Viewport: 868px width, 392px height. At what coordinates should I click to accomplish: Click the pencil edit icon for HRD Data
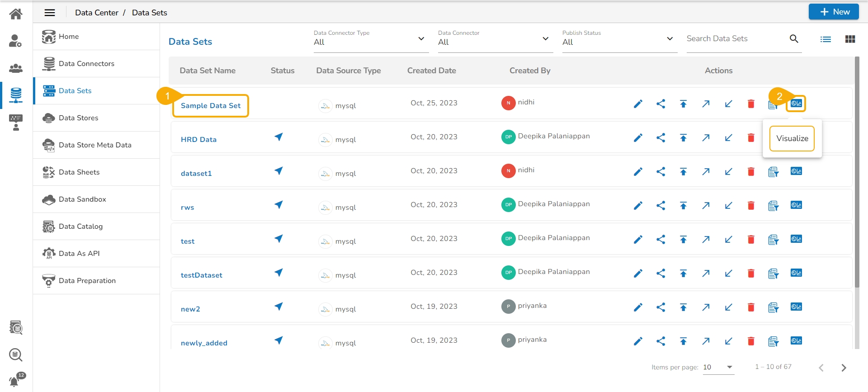[x=638, y=138]
